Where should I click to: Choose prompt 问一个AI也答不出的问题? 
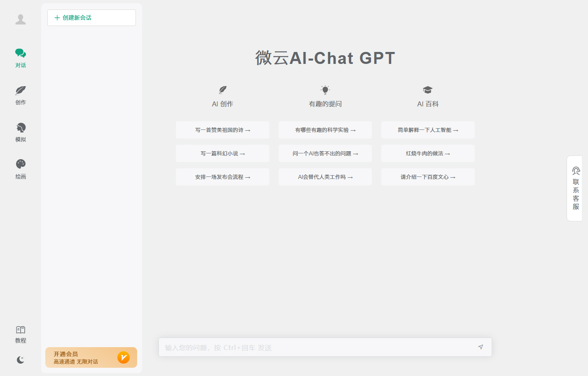pos(325,153)
